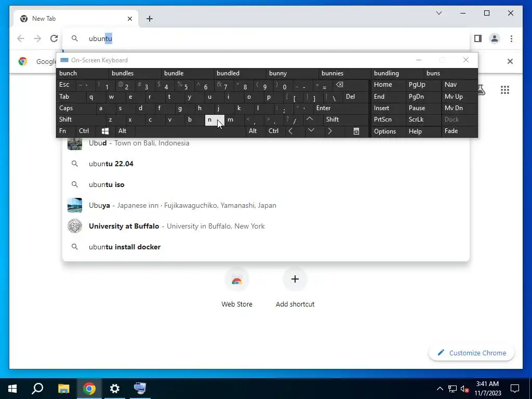Open keyboard Help
532x399 pixels.
[x=423, y=131]
